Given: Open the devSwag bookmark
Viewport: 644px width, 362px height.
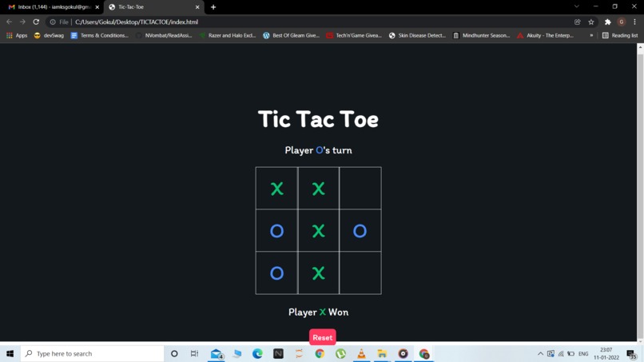Looking at the screenshot, I should pyautogui.click(x=49, y=35).
